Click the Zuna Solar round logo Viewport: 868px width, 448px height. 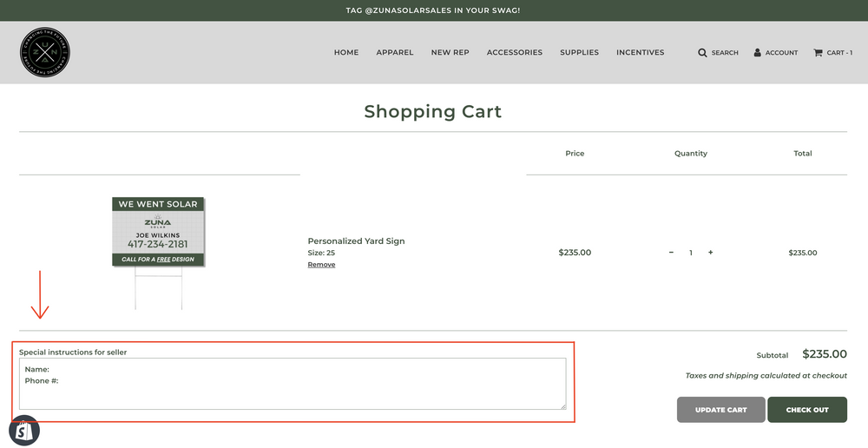(x=45, y=53)
